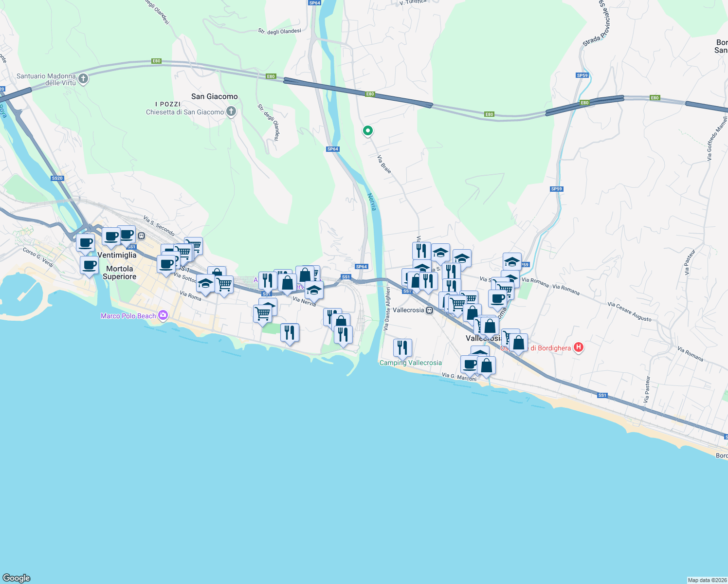Click the green location dot near Via Braie
The height and width of the screenshot is (584, 728).
[x=367, y=130]
